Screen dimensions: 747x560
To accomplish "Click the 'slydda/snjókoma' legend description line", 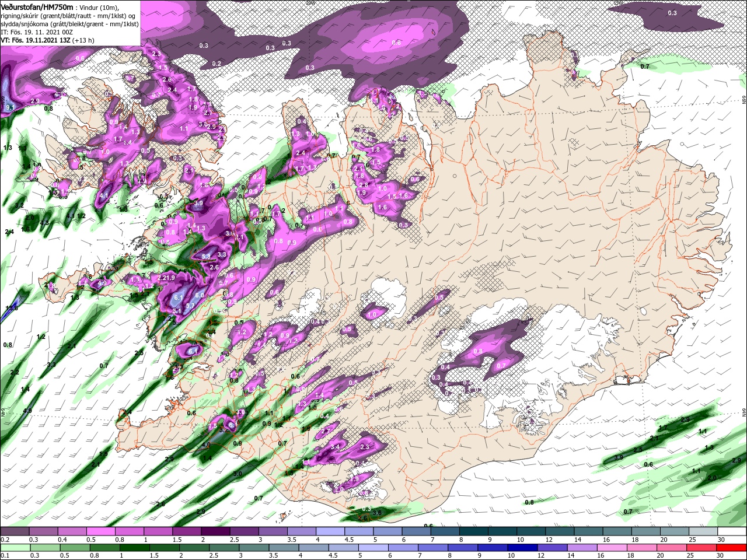I will [68, 23].
